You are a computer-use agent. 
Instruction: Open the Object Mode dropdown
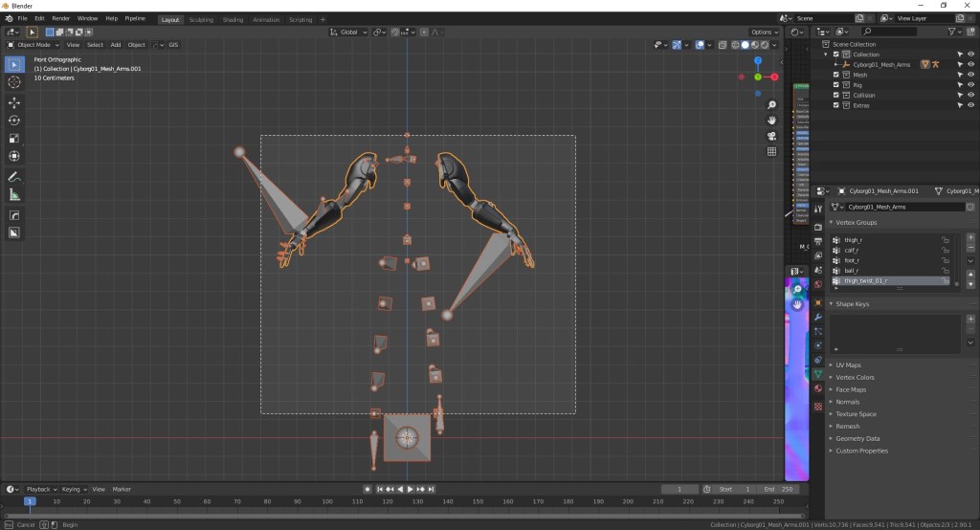point(33,45)
